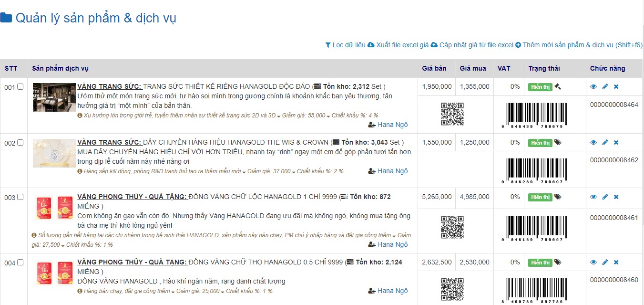
Task: Expand 'Giảm giá: 25,000' in row 004
Action: pyautogui.click(x=198, y=291)
